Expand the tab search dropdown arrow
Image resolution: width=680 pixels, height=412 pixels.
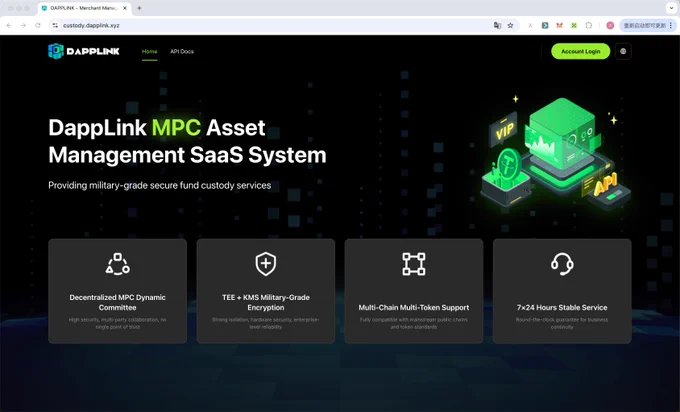pos(671,8)
